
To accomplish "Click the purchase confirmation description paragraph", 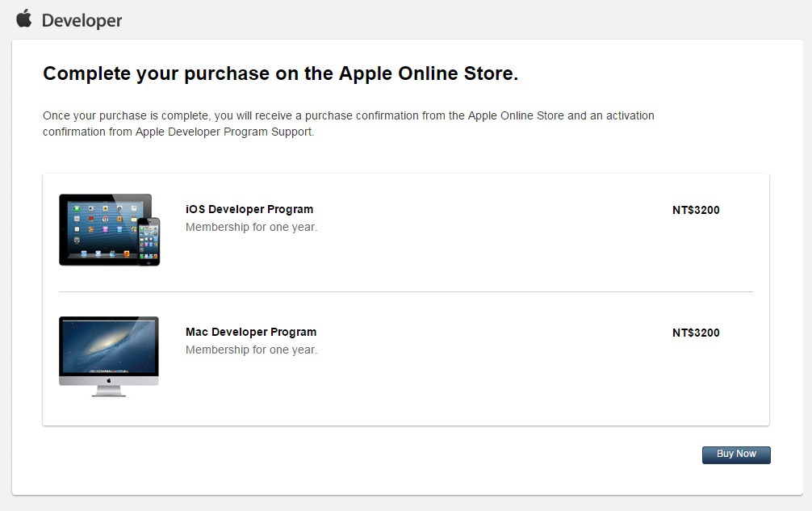I will (x=348, y=124).
